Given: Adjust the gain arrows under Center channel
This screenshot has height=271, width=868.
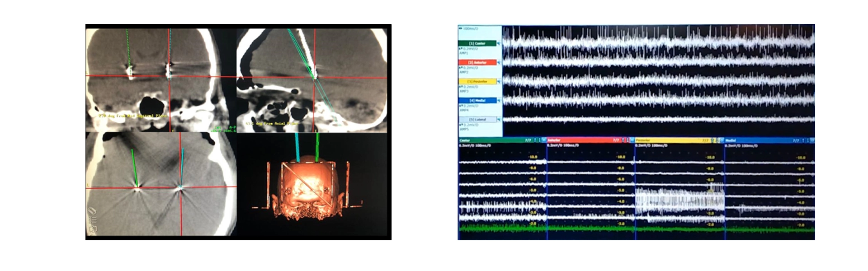Looking at the screenshot, I should [x=461, y=48].
